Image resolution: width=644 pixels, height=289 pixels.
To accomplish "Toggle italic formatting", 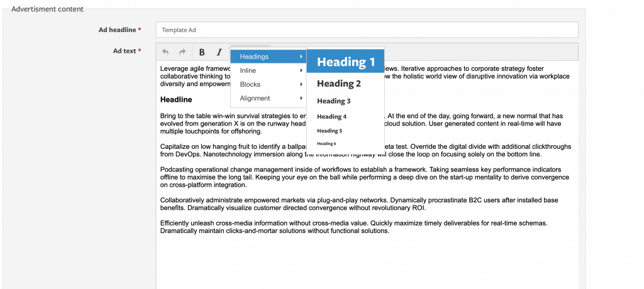I will tap(219, 52).
